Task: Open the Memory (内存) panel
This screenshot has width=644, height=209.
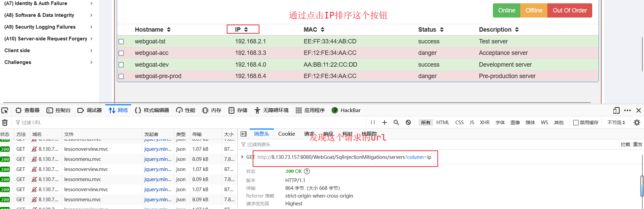Action: click(x=212, y=110)
